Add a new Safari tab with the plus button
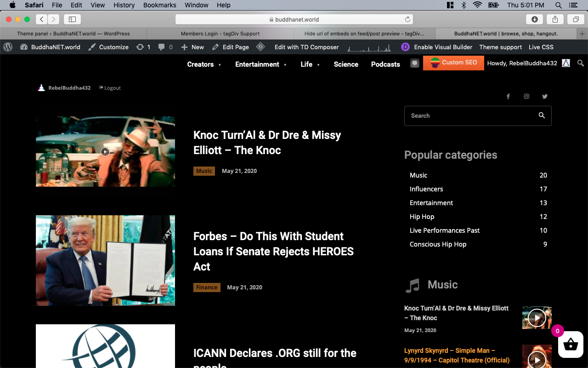Image resolution: width=588 pixels, height=368 pixels. (582, 34)
